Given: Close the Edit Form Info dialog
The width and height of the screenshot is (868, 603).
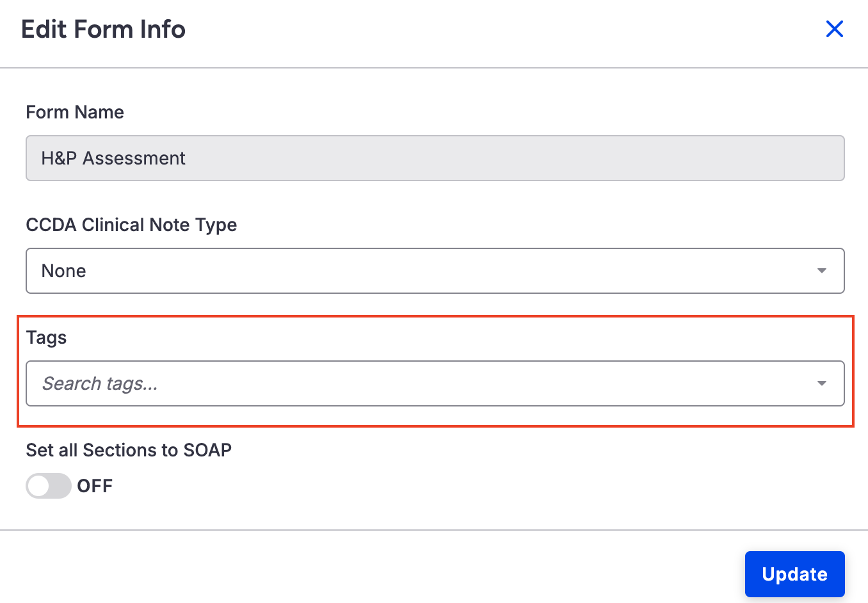Looking at the screenshot, I should point(834,29).
